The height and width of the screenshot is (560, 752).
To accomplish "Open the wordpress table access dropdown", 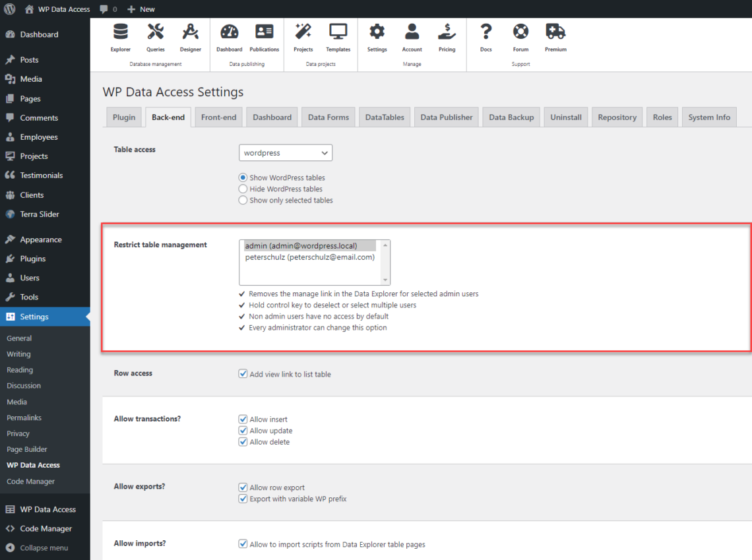I will [285, 152].
